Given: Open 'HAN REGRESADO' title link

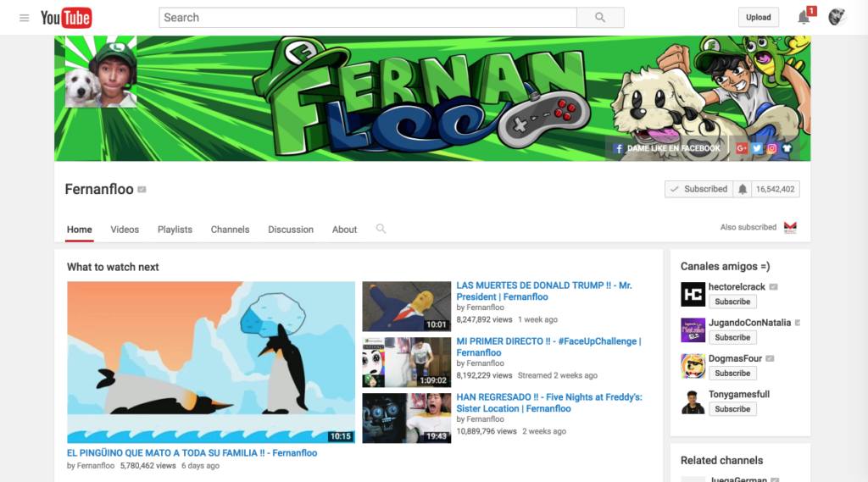Looking at the screenshot, I should point(549,403).
